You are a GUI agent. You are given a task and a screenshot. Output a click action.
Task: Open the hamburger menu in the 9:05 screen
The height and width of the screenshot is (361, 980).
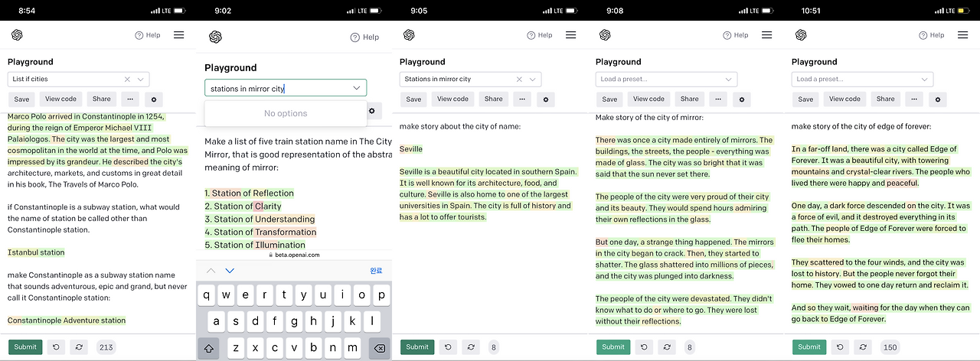coord(570,35)
